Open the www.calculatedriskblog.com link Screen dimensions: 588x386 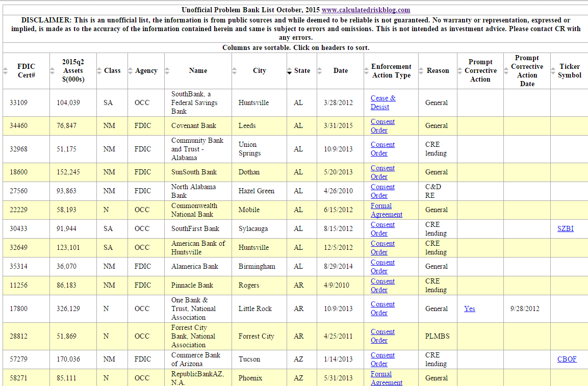pyautogui.click(x=366, y=10)
